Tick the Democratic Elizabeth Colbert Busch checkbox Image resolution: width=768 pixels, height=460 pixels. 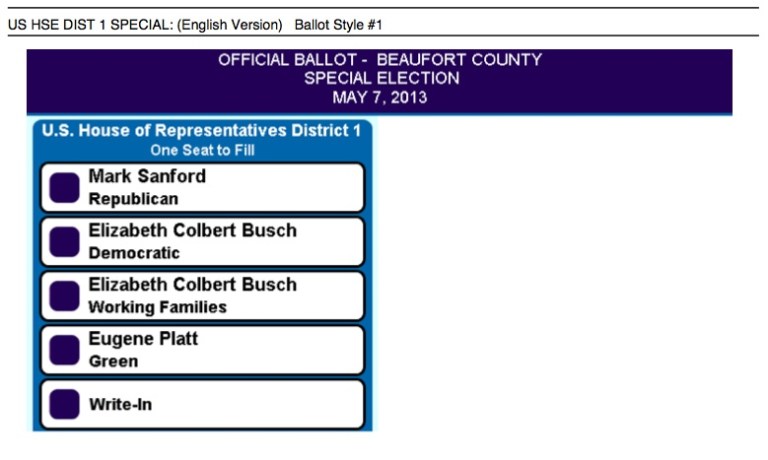tap(64, 242)
